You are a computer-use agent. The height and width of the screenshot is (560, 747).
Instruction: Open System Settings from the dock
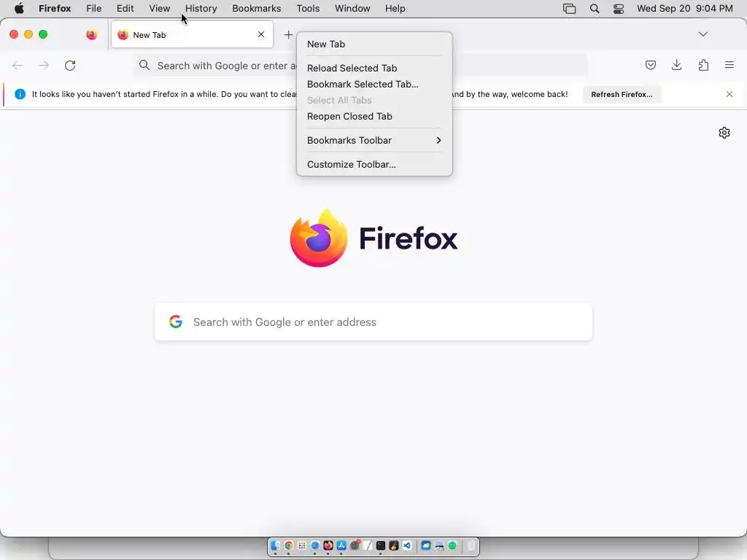point(355,545)
